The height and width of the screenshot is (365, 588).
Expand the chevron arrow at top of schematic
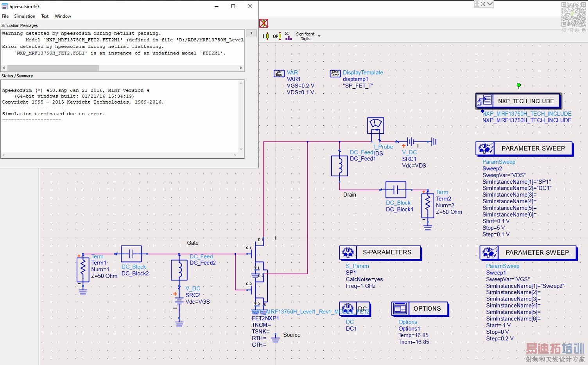coord(490,4)
